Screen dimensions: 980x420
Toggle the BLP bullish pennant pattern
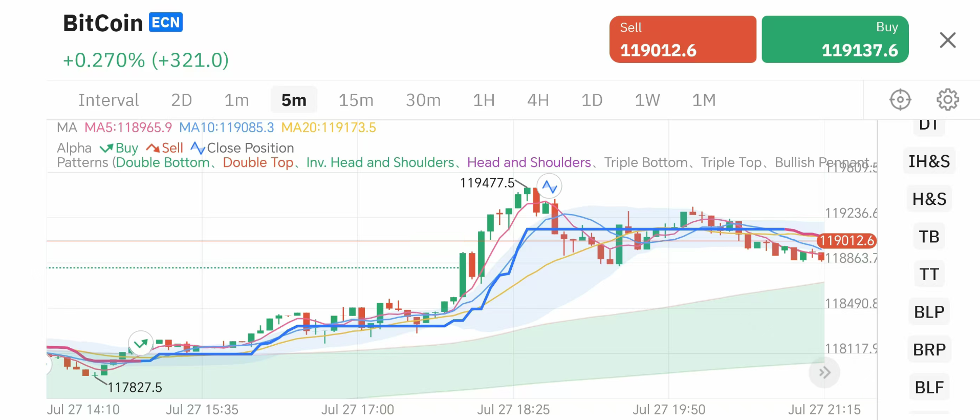pos(929,312)
